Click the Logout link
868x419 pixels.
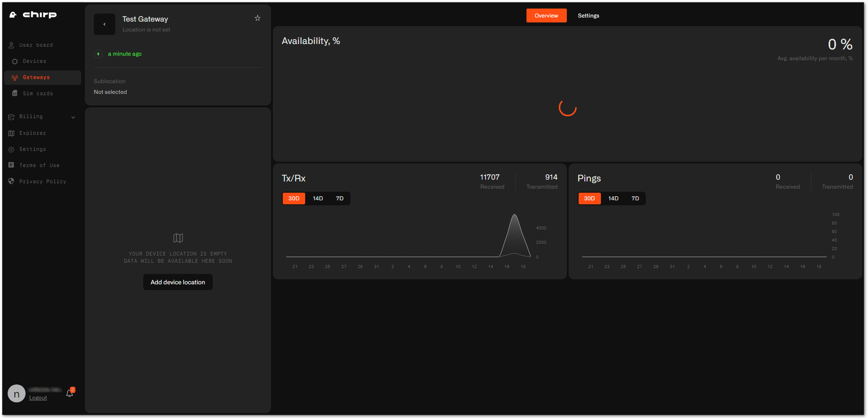(x=38, y=398)
